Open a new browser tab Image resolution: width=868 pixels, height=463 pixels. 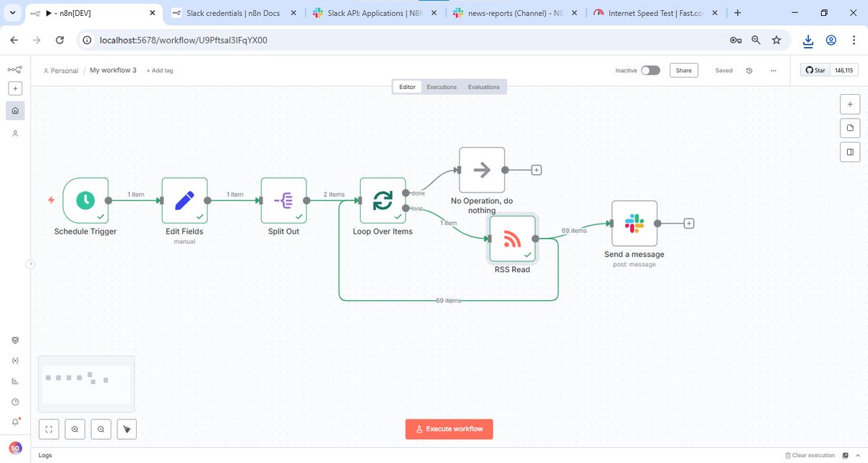pos(738,13)
